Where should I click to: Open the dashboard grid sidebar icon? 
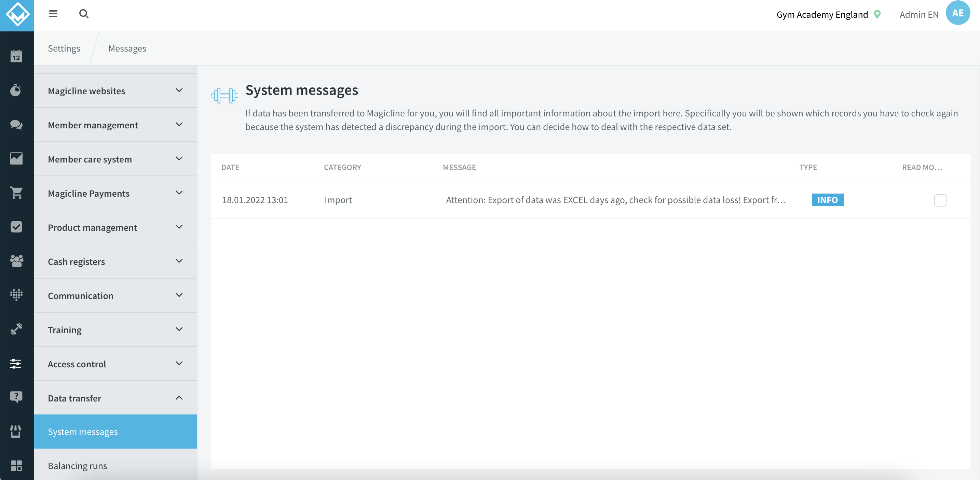pos(16,466)
